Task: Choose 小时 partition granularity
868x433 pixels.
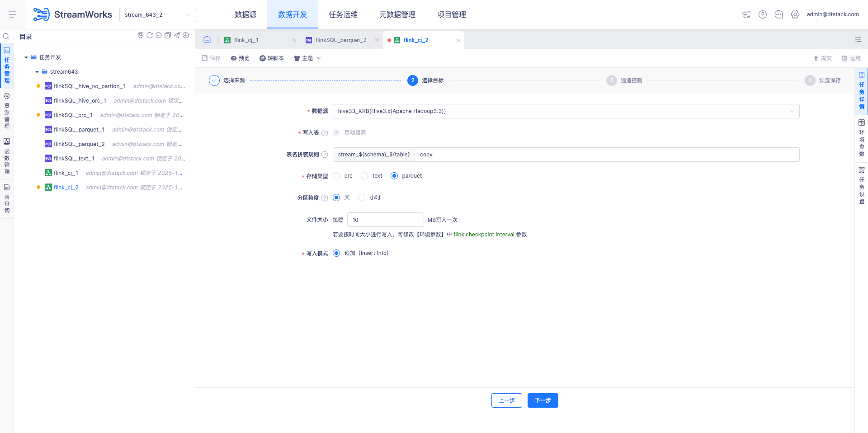Action: pyautogui.click(x=362, y=198)
